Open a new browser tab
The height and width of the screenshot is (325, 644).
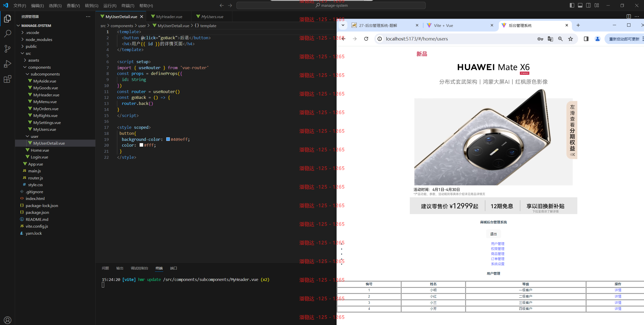[578, 25]
